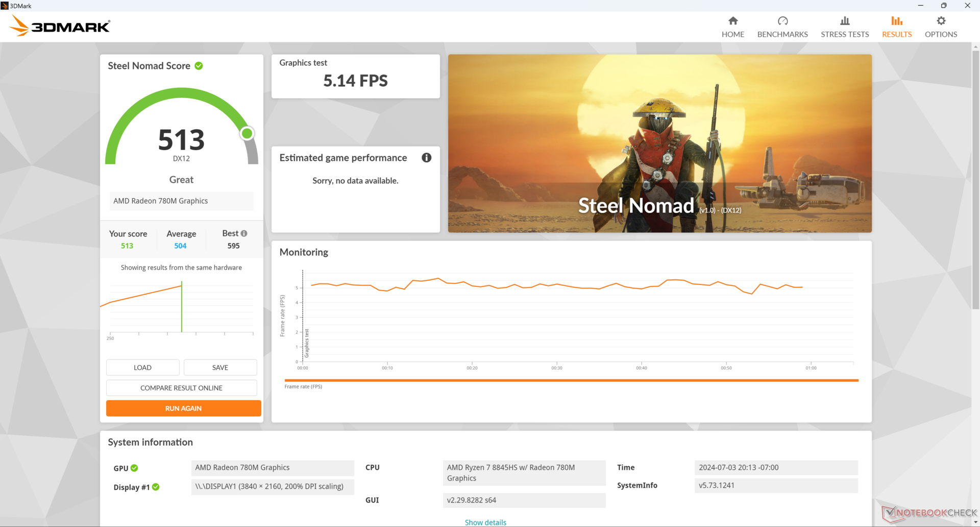The height and width of the screenshot is (527, 980).
Task: Click the verification checkmark beside Display #1
Action: pyautogui.click(x=156, y=487)
